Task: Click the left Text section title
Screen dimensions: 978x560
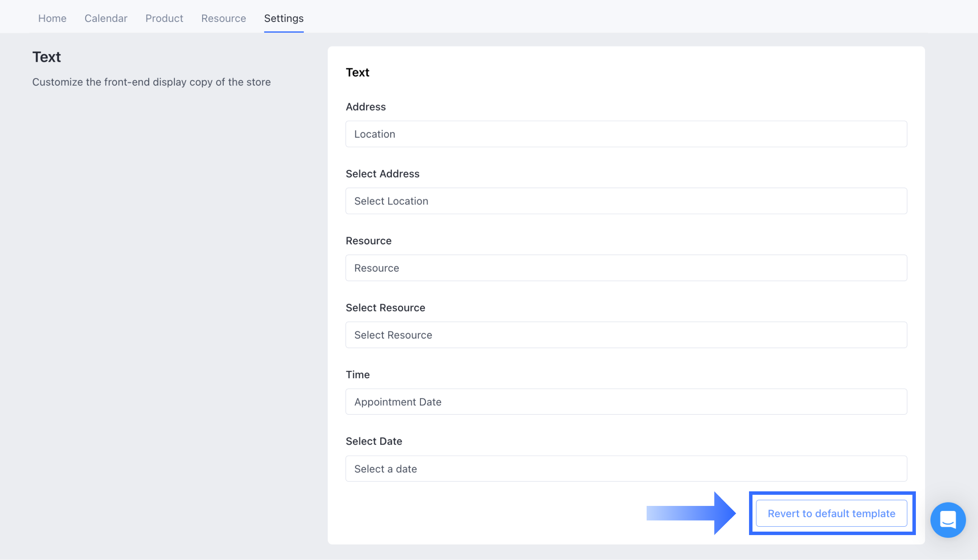Action: click(46, 57)
